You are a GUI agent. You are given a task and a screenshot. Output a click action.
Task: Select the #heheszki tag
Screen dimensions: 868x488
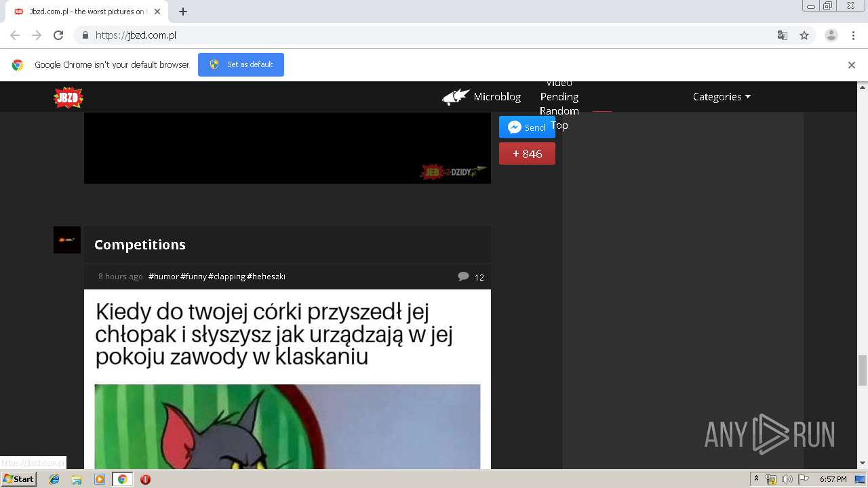coord(267,277)
